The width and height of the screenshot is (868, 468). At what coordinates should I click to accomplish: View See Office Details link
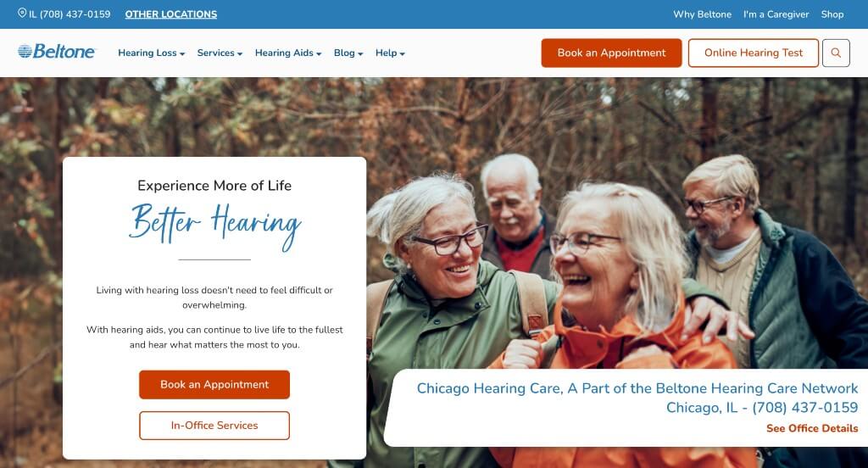812,428
